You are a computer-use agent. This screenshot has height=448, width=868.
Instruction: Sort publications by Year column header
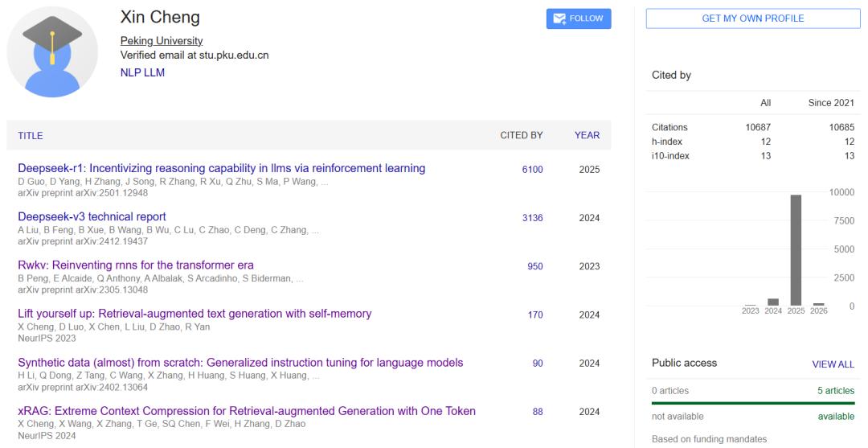587,136
